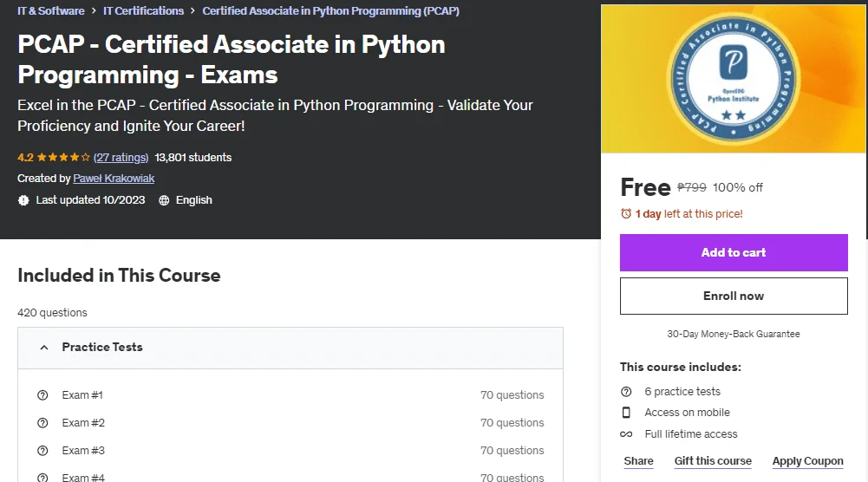
Task: Click Apply Coupon
Action: 807,461
